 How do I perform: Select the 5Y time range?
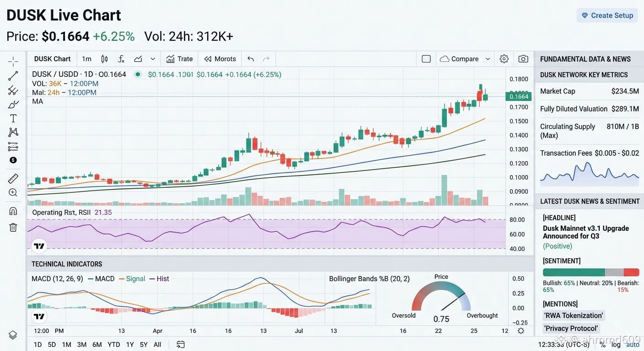[144, 345]
